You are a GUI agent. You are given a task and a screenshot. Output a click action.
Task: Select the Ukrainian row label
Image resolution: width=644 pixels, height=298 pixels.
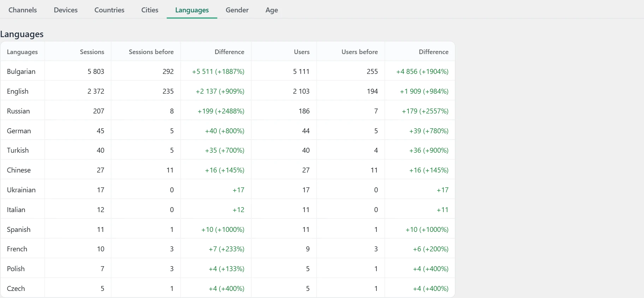pos(21,190)
